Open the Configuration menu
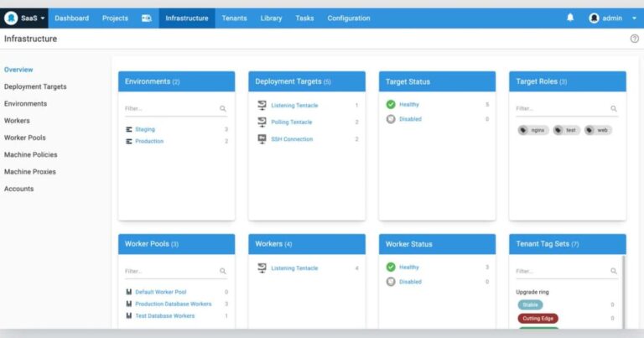Viewport: 644px width, 338px height. (x=349, y=18)
